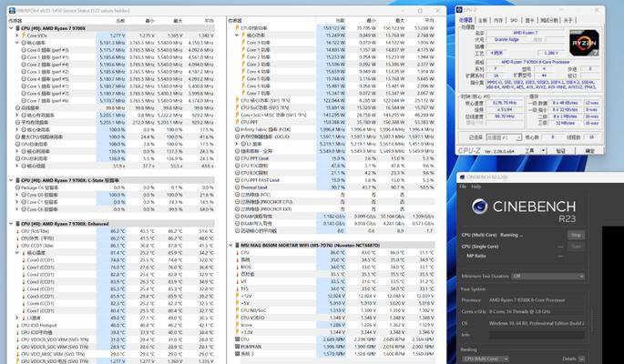Stop the Cinebench multi core test

click(x=576, y=236)
